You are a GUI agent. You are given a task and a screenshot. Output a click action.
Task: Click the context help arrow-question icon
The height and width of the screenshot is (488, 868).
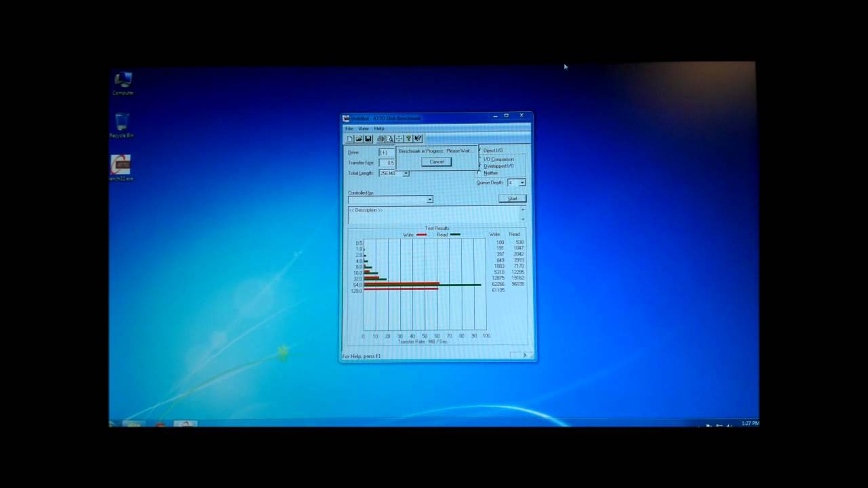[x=418, y=139]
